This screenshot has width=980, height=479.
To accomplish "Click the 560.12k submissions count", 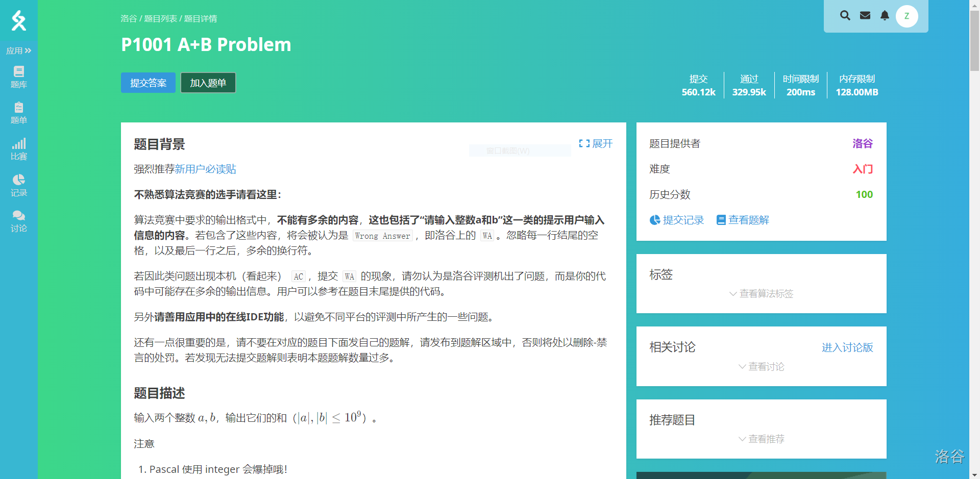I will point(698,92).
